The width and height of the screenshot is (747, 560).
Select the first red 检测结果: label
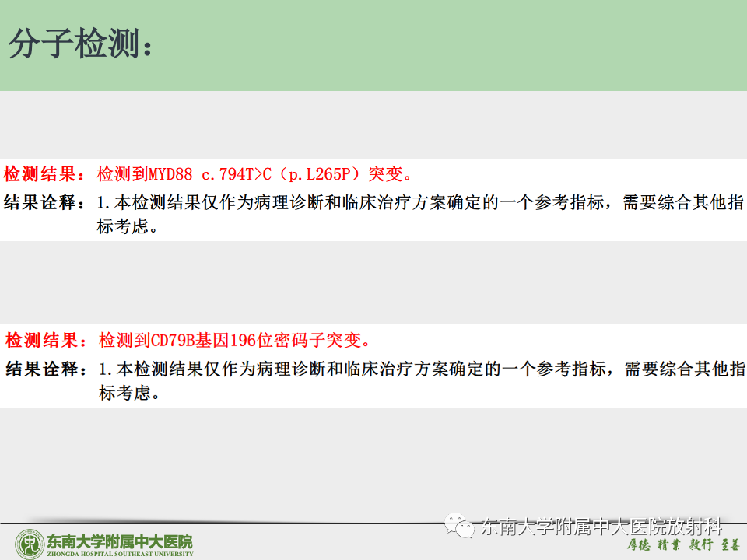click(x=44, y=173)
